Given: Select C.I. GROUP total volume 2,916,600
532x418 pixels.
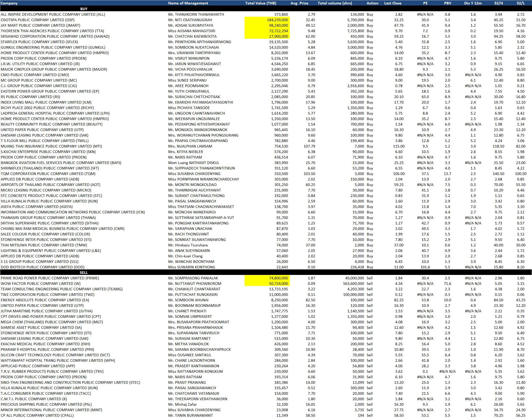Looking at the screenshot, I should (355, 86).
